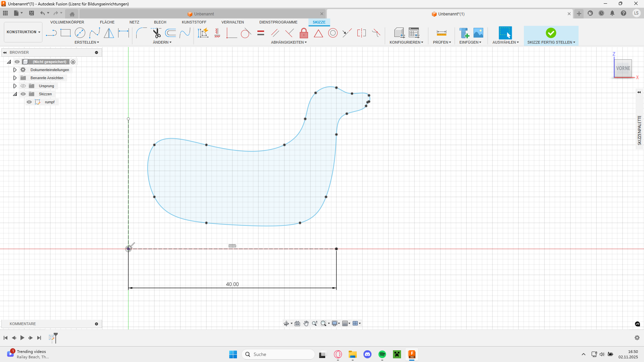644x362 pixels.
Task: Activate the Fillet tool
Action: pos(141,33)
